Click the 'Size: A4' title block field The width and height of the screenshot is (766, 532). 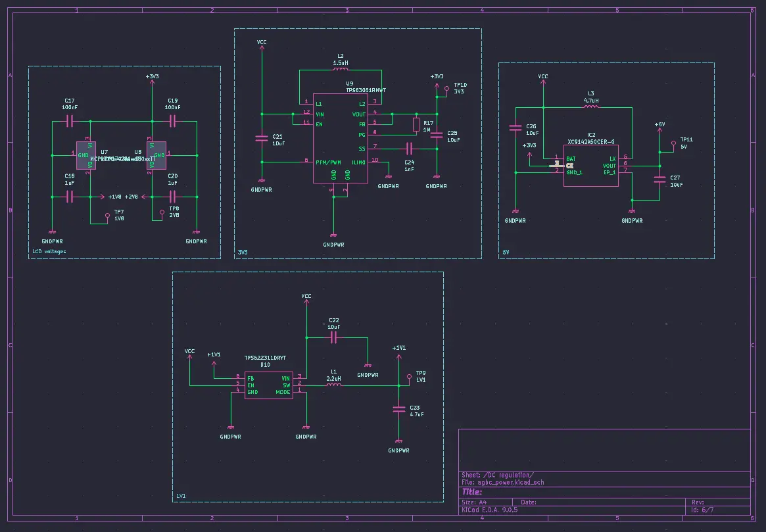(x=474, y=502)
